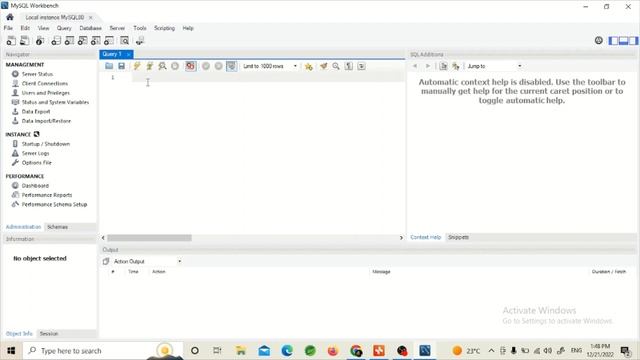Screen dimensions: 640x360
Task: Open Workbench preferences gear icon
Action: [x=598, y=40]
